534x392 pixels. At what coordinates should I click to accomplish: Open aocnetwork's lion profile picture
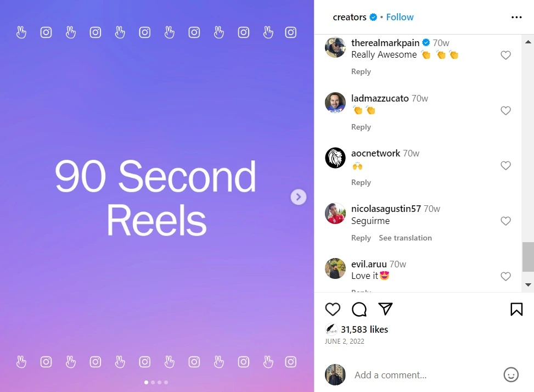click(335, 158)
